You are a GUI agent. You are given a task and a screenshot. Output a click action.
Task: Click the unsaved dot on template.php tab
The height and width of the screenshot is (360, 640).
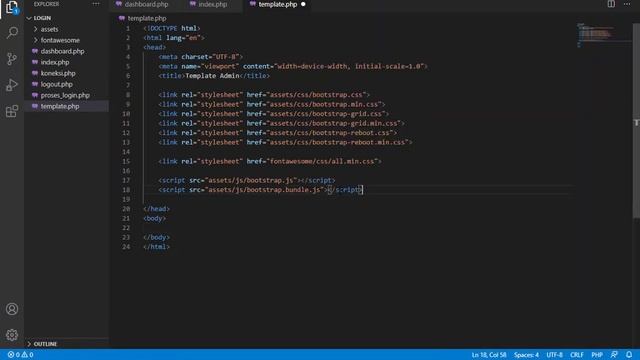tap(303, 4)
